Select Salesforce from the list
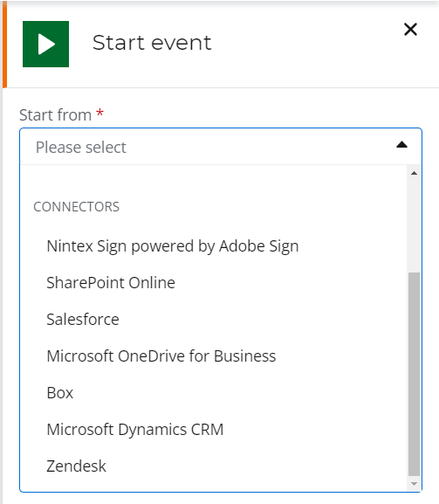 83,320
